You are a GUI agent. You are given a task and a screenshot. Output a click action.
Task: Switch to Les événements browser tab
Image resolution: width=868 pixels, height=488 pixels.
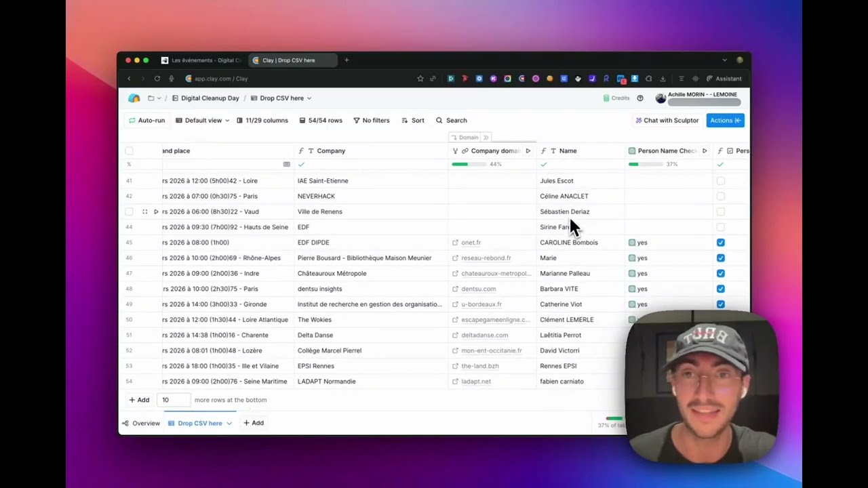pos(201,60)
